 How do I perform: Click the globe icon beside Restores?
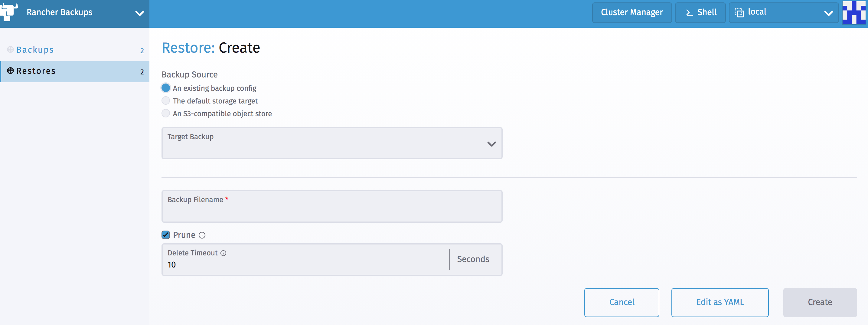click(11, 71)
